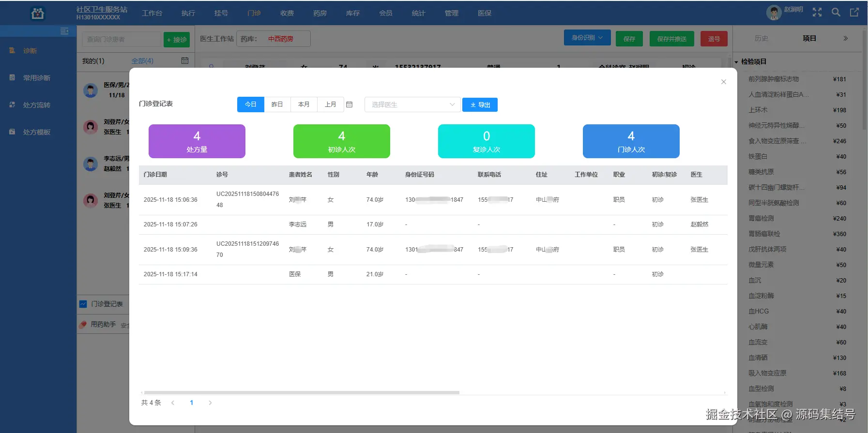This screenshot has width=868, height=433.
Task: Open the 处方流转 sidebar item
Action: pos(37,105)
